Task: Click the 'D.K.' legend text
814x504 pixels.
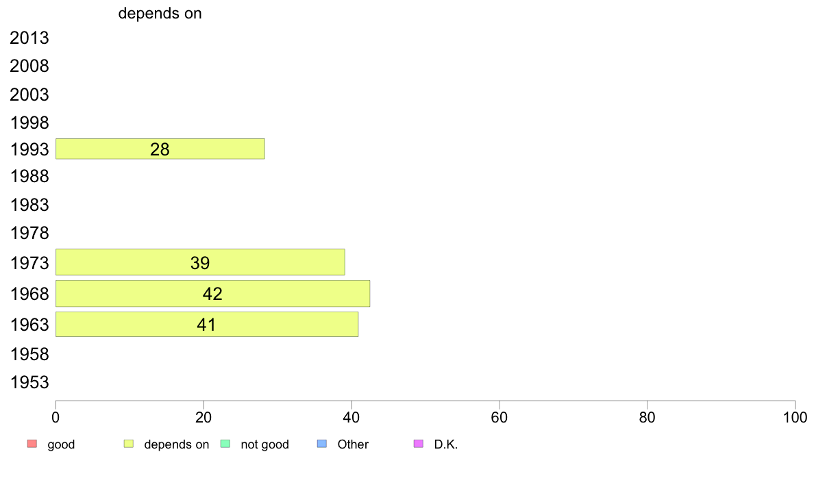Action: click(x=446, y=445)
